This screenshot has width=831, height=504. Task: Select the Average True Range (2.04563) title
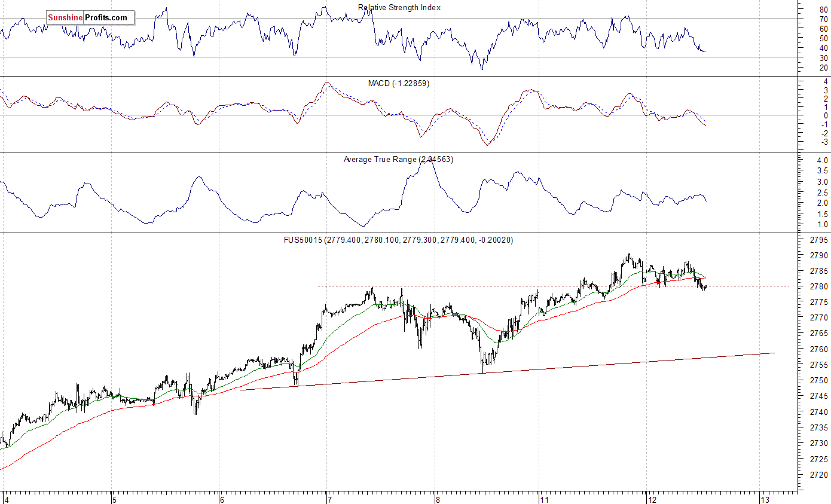[398, 160]
